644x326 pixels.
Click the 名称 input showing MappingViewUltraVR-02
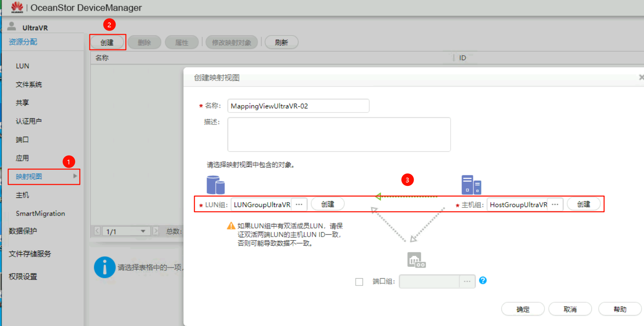(298, 106)
